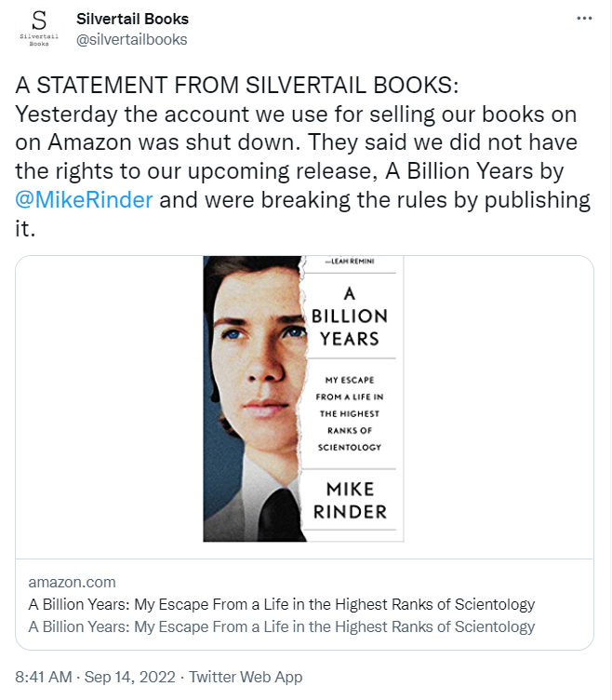Click blank card area left of book cover
Viewport: 612px width, 700px height.
click(107, 407)
